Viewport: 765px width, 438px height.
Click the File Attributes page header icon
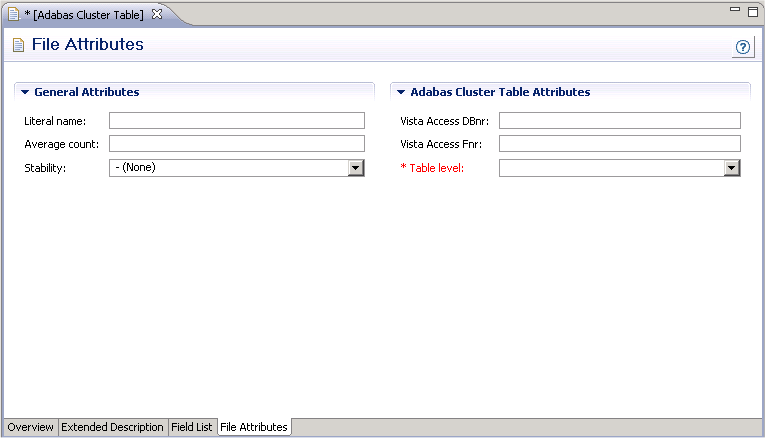18,45
